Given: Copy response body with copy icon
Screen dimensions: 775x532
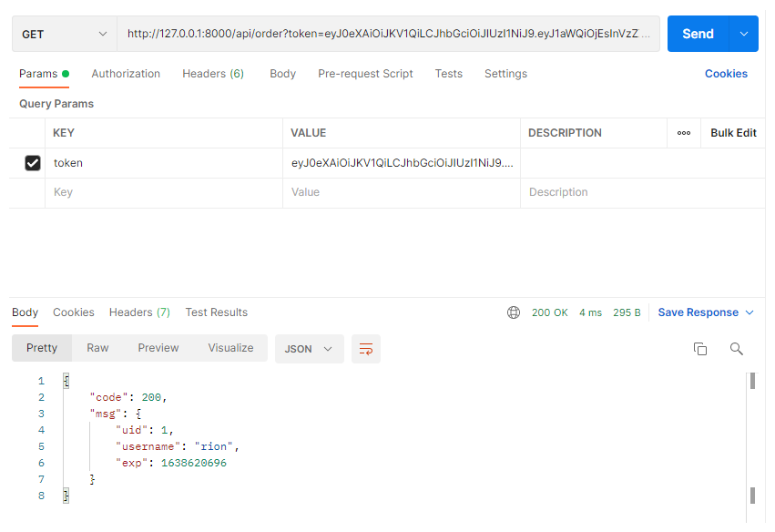Looking at the screenshot, I should coord(700,349).
